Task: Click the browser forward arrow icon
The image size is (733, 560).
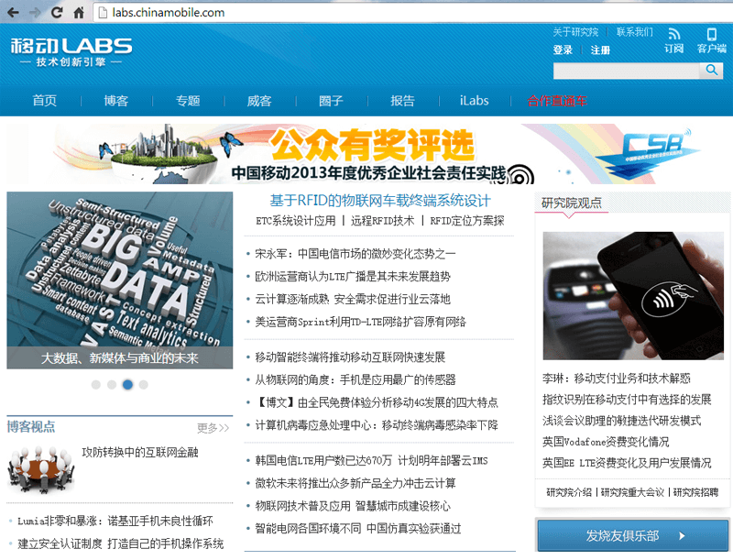Action: pyautogui.click(x=35, y=13)
